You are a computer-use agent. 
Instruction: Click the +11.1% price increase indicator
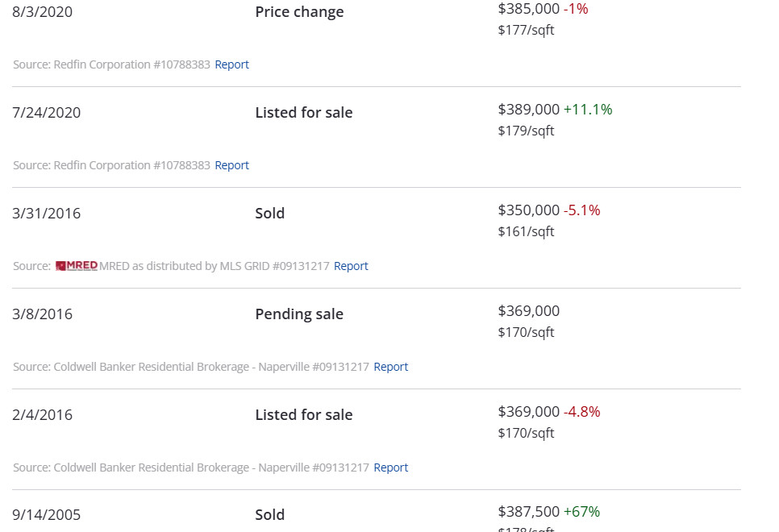pos(588,110)
